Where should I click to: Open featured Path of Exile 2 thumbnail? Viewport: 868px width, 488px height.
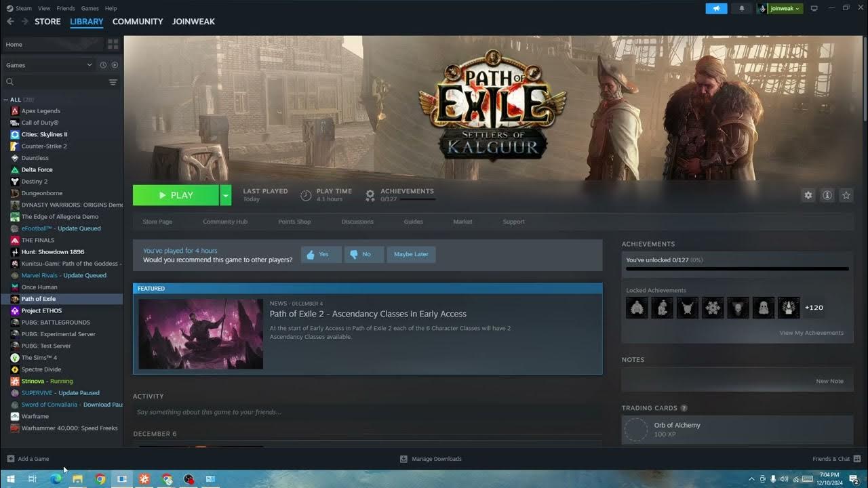(x=201, y=334)
